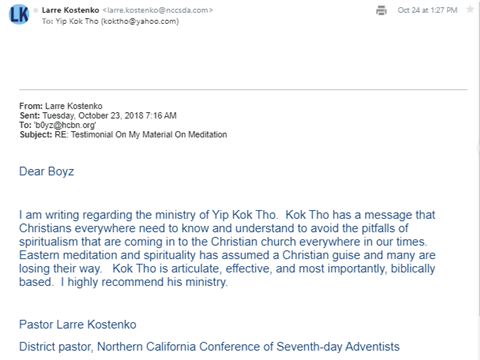Viewport: 480px width, 360px height.
Task: Click the signature Pastor Larre Kostenko
Action: 78,324
